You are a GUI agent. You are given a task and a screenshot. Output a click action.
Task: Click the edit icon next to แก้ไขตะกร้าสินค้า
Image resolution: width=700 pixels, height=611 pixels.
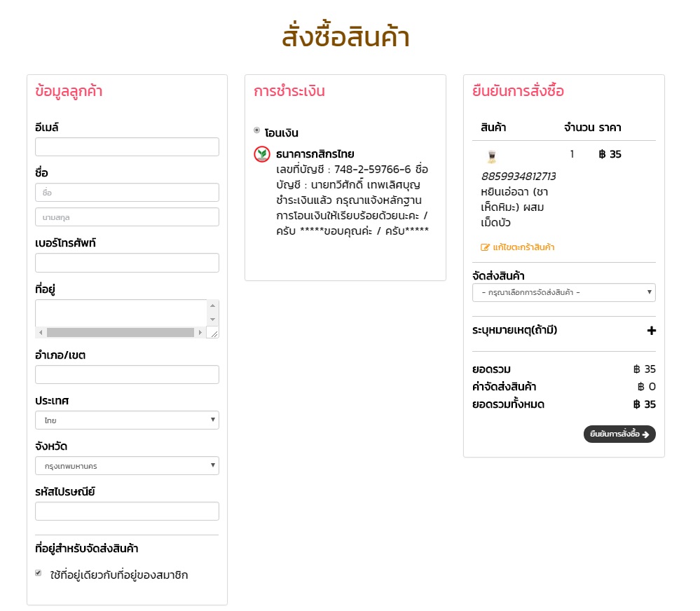pos(485,247)
